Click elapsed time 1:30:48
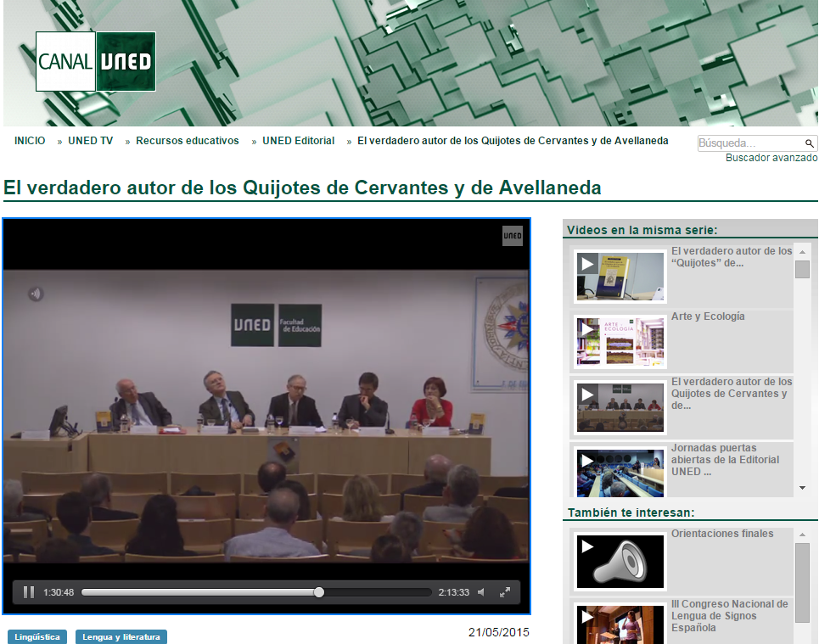The height and width of the screenshot is (644, 819). [59, 592]
